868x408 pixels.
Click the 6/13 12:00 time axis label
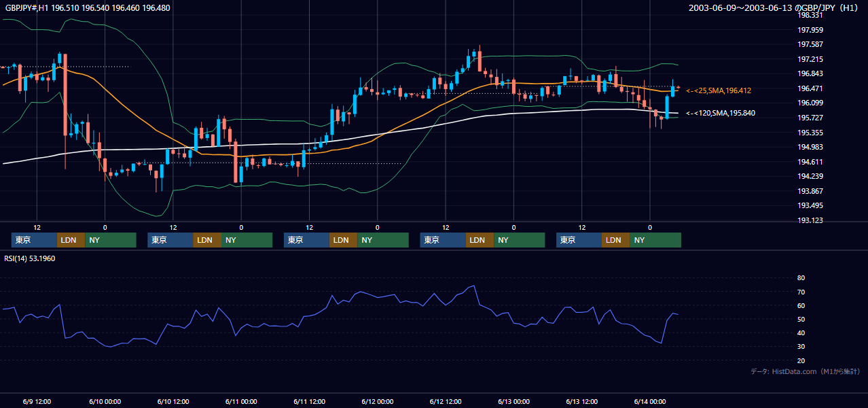pyautogui.click(x=582, y=401)
